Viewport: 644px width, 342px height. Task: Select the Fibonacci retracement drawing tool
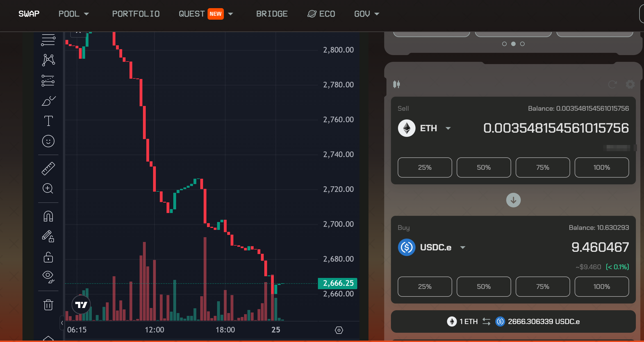coord(48,40)
